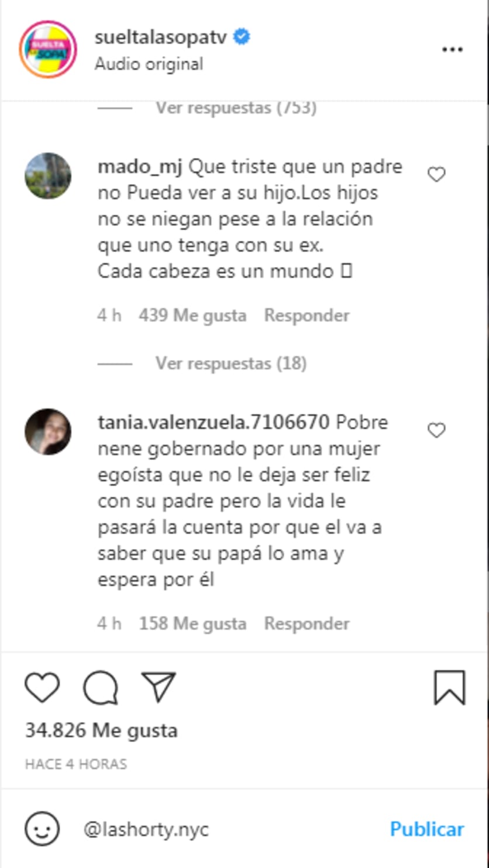Open sueltalasopatv profile picture
Viewport: 489px width, 868px height.
pyautogui.click(x=48, y=50)
